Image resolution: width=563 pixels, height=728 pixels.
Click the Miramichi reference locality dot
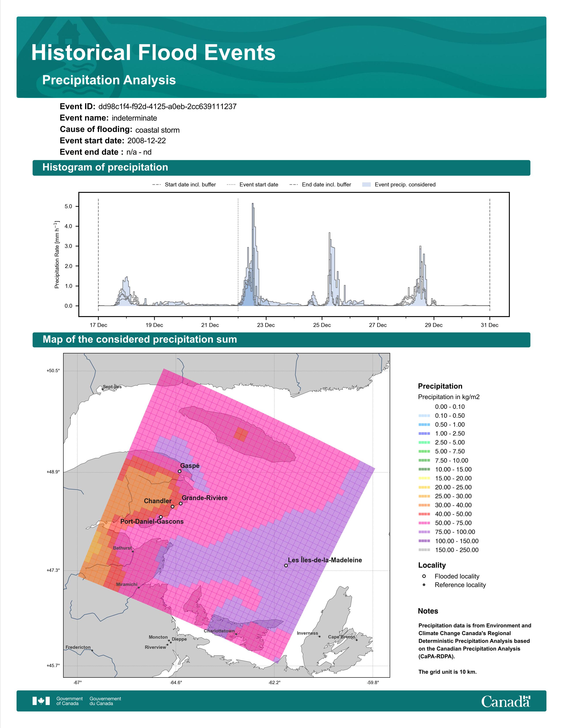[x=139, y=587]
